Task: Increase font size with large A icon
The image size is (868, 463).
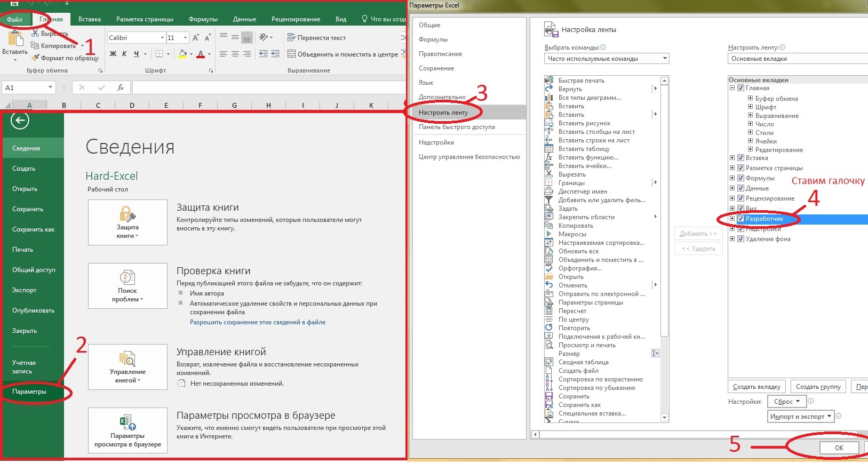Action: [x=196, y=37]
